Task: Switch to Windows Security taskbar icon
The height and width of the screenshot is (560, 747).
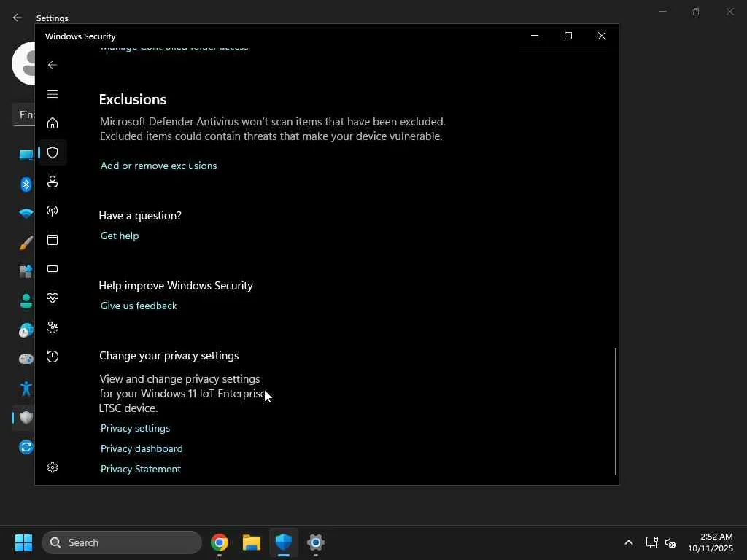Action: point(284,542)
